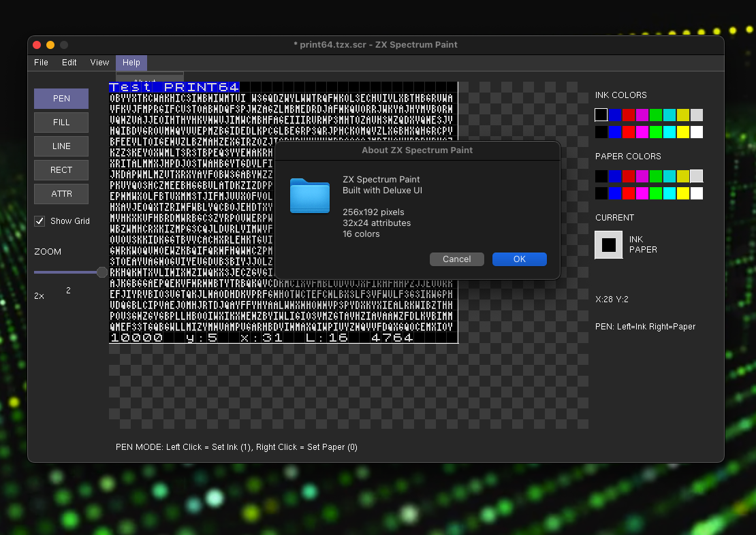This screenshot has height=535, width=756.
Task: Click the ZOOM slider handle
Action: 101,272
